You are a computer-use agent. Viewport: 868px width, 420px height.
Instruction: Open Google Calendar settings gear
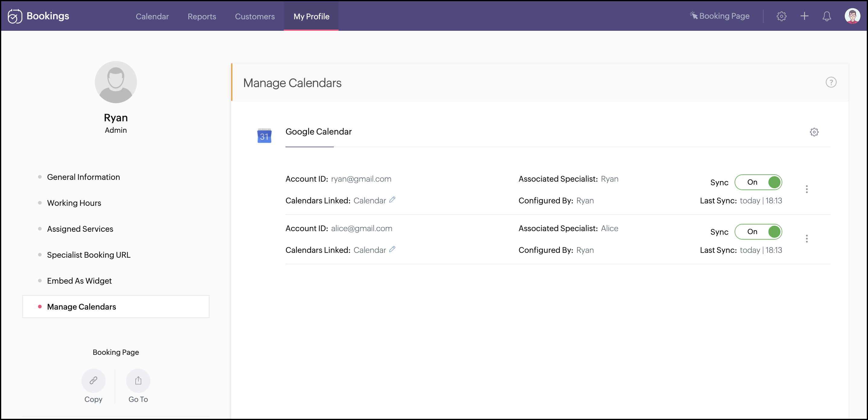814,132
